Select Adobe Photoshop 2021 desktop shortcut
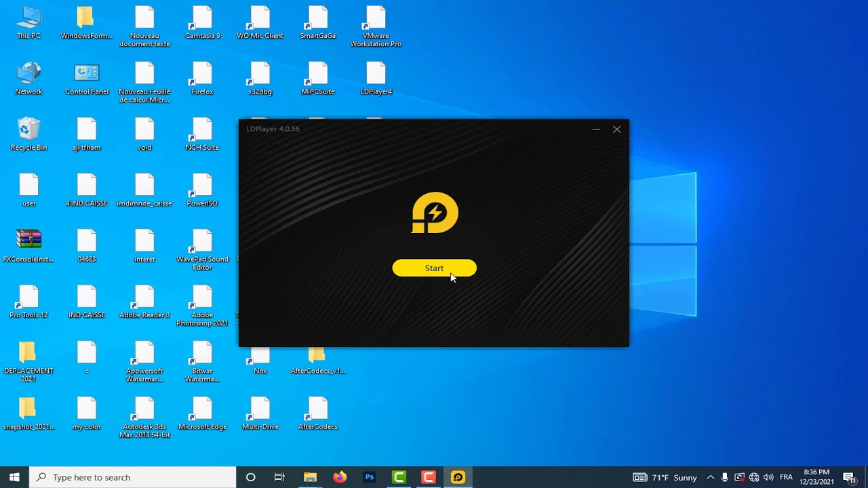 [x=202, y=306]
